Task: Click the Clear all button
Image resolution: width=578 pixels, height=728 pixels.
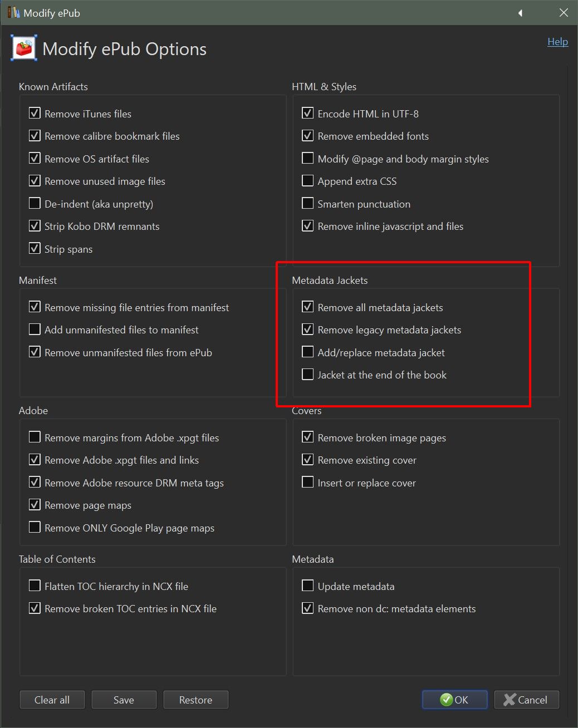Action: pos(52,700)
